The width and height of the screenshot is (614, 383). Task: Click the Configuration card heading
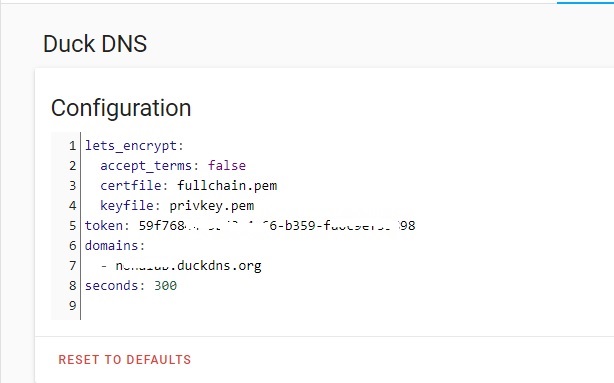tap(121, 108)
